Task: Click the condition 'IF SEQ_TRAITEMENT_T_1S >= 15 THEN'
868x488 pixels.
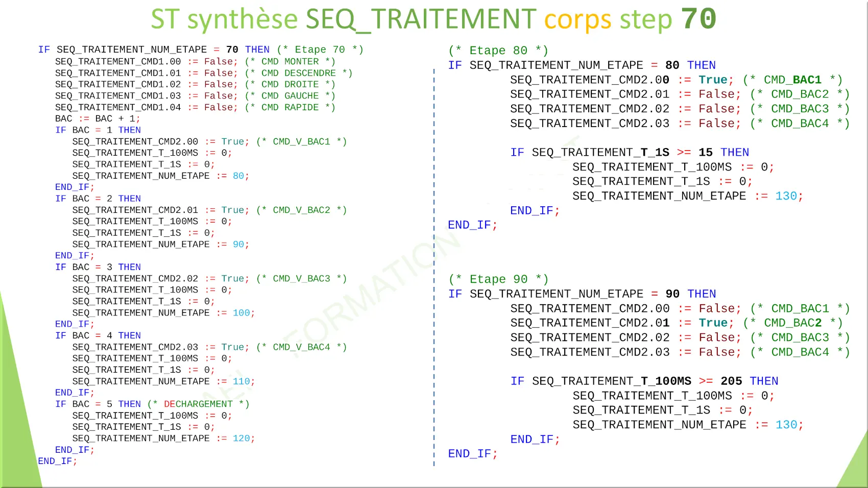Action: click(630, 152)
